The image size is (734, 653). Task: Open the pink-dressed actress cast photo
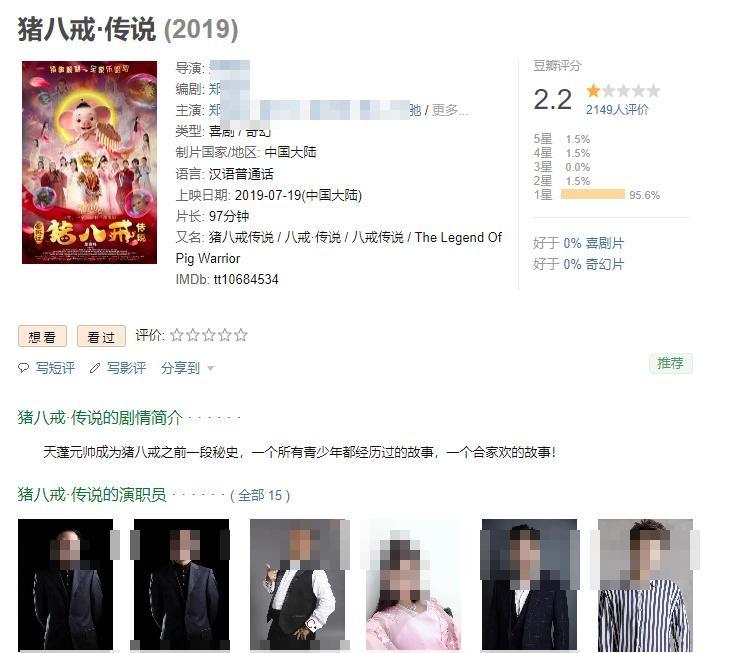point(414,585)
